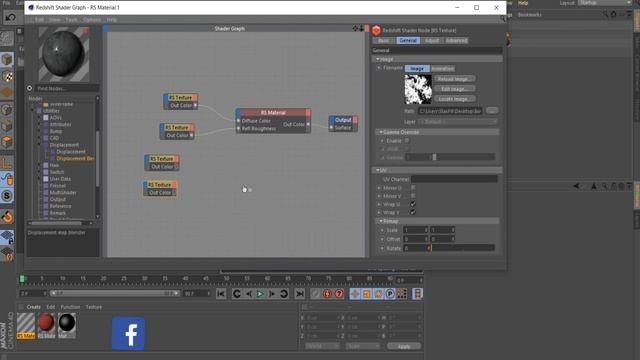Select the striped RS Material thumbnail
Viewport: 640px width, 360px height.
26,325
